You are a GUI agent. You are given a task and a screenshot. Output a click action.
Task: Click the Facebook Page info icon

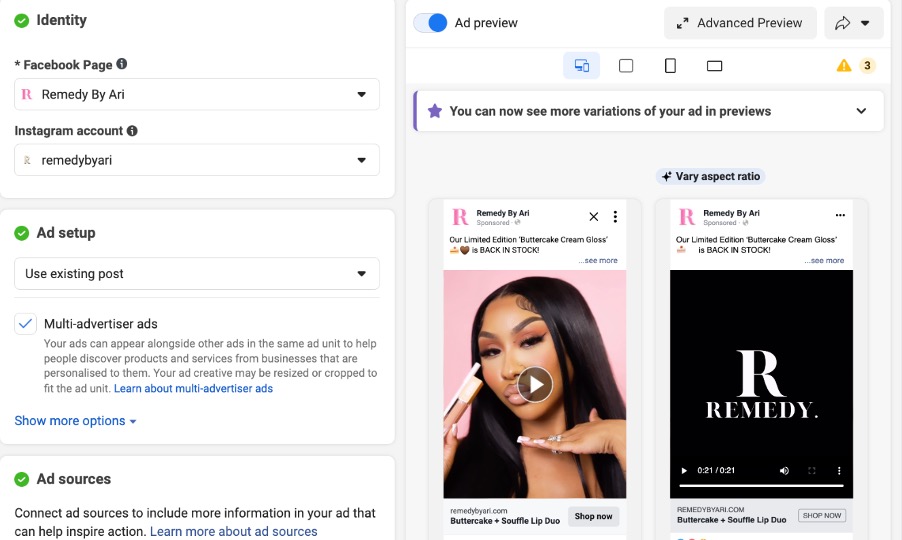pos(121,64)
